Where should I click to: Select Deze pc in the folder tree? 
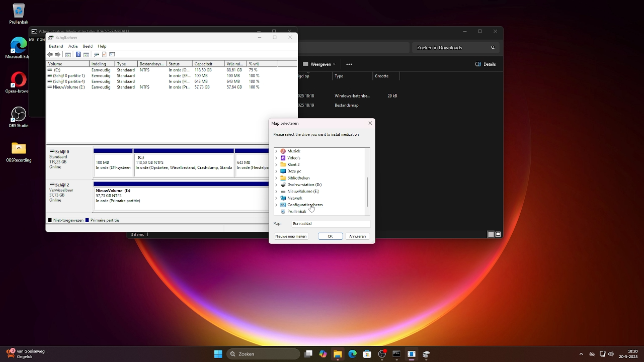tap(294, 171)
